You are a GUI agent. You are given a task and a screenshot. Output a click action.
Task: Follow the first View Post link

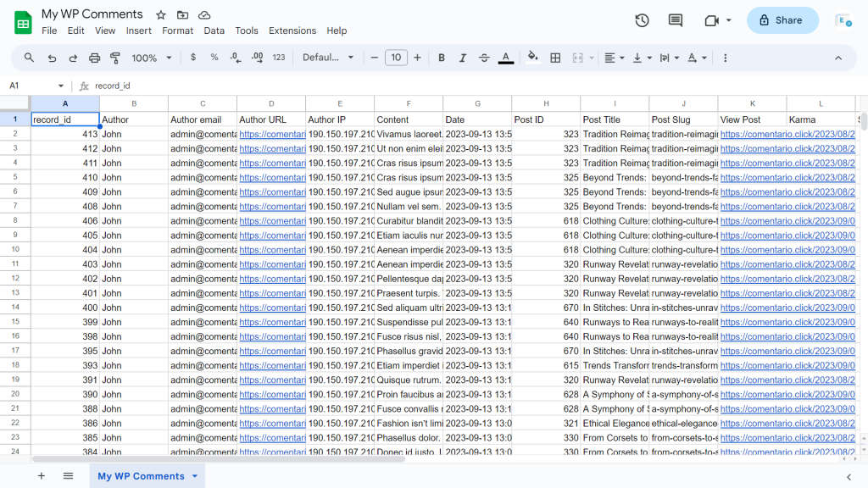pyautogui.click(x=752, y=134)
